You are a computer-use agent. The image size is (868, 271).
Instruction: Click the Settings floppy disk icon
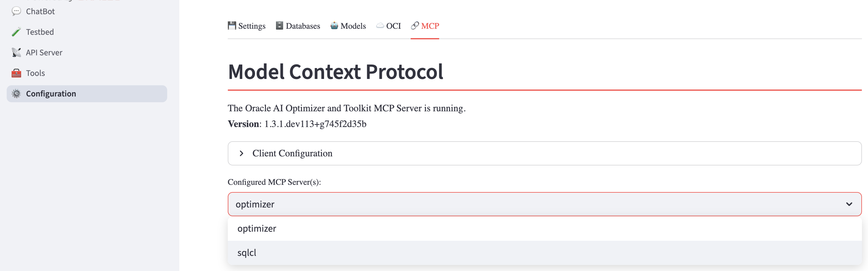(x=232, y=25)
